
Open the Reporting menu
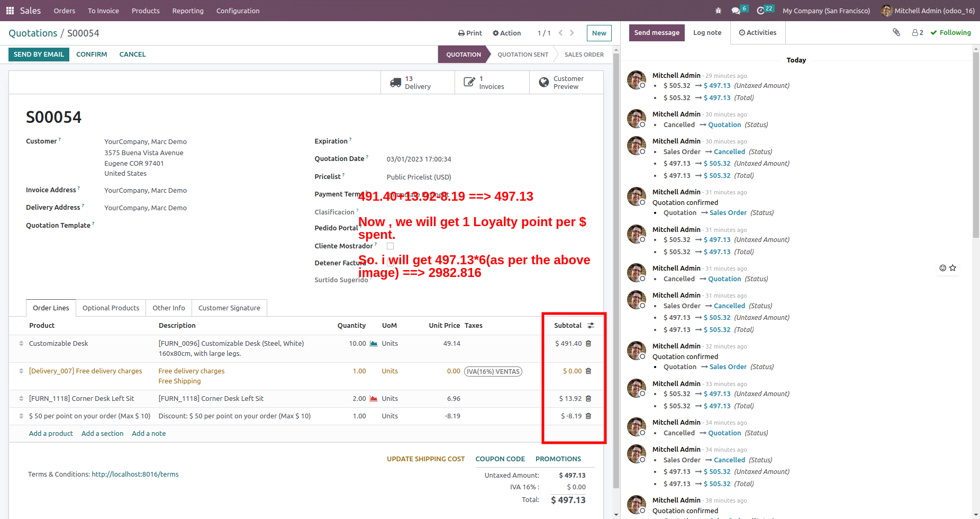(188, 11)
